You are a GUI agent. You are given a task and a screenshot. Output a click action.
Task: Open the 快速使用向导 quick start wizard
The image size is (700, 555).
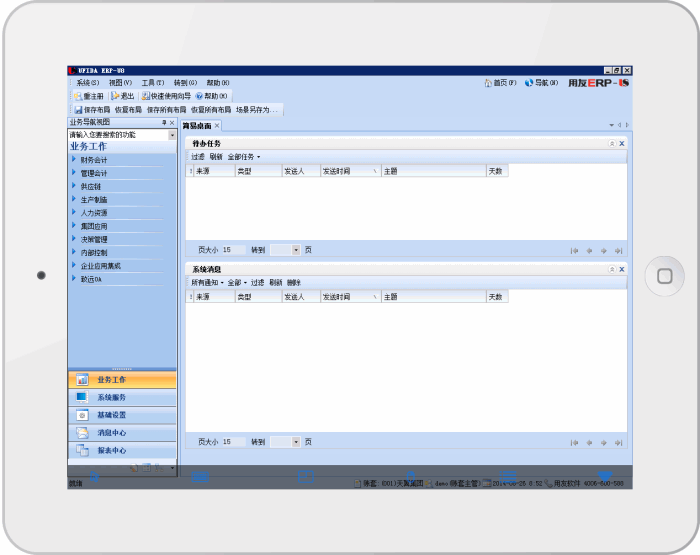tap(146, 96)
